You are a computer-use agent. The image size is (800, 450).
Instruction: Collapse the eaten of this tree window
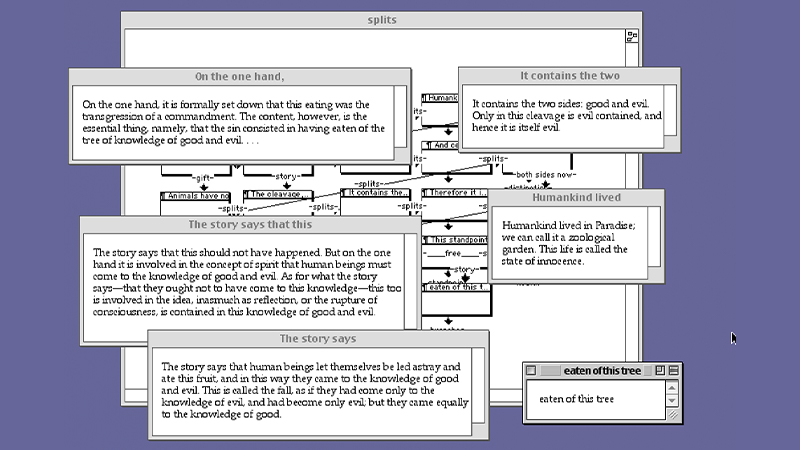[674, 371]
